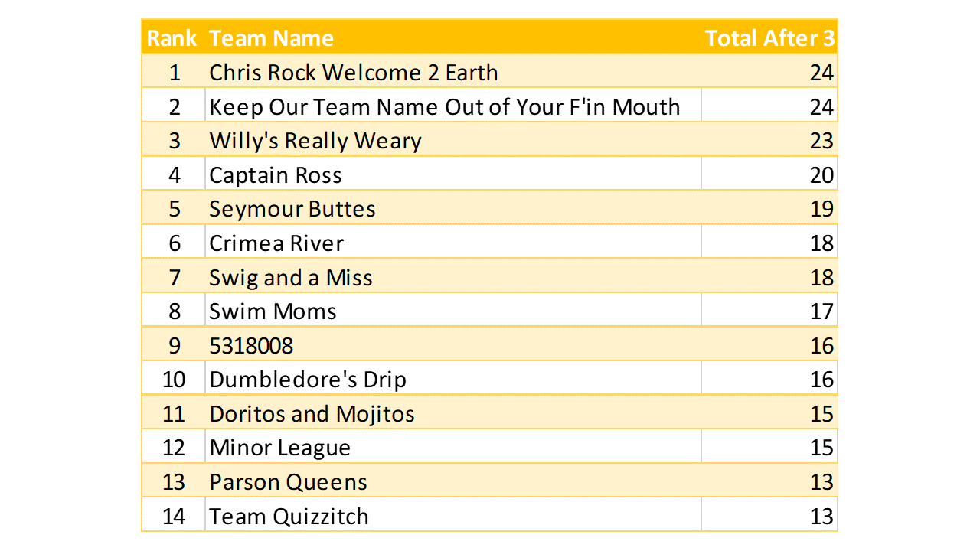Select the Willy's Really Weary team name

(x=315, y=141)
